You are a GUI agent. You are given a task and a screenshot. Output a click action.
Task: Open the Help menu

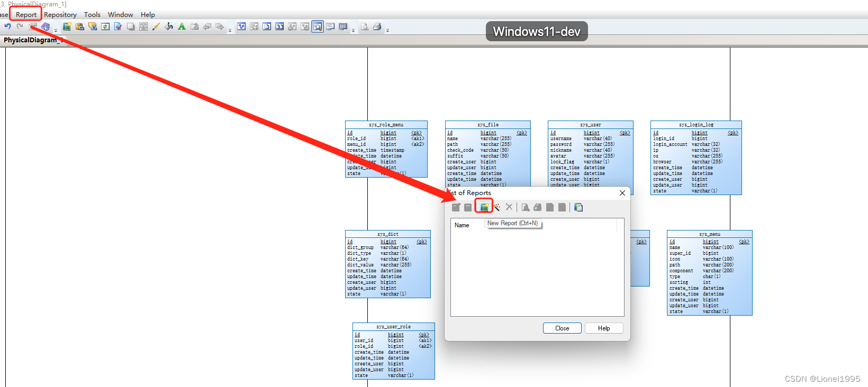tap(148, 14)
